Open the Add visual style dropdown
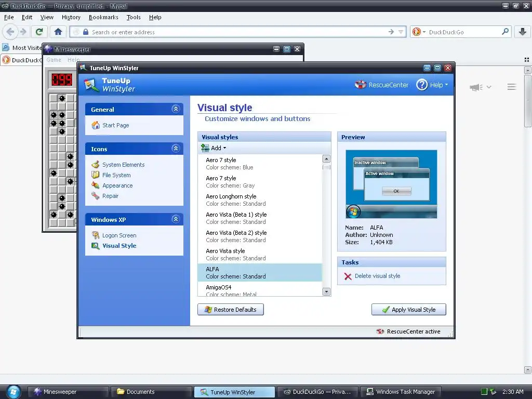 click(214, 148)
